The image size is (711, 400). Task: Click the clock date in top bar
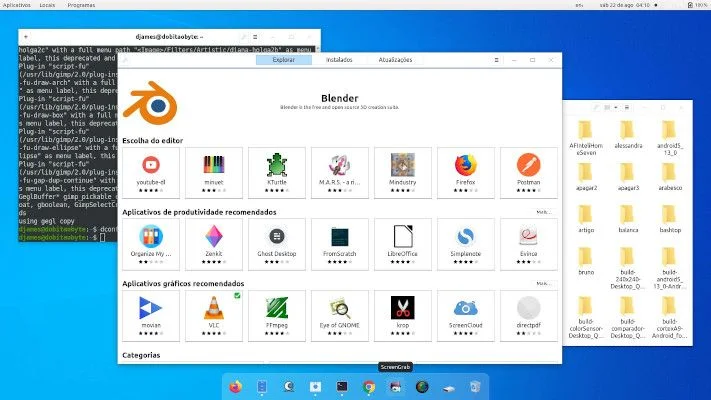click(625, 5)
